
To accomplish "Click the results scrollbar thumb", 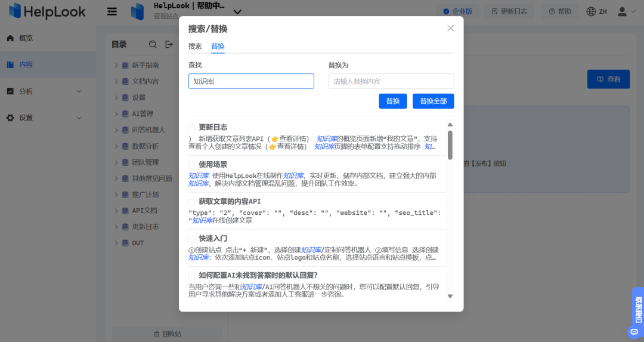I will [x=450, y=145].
